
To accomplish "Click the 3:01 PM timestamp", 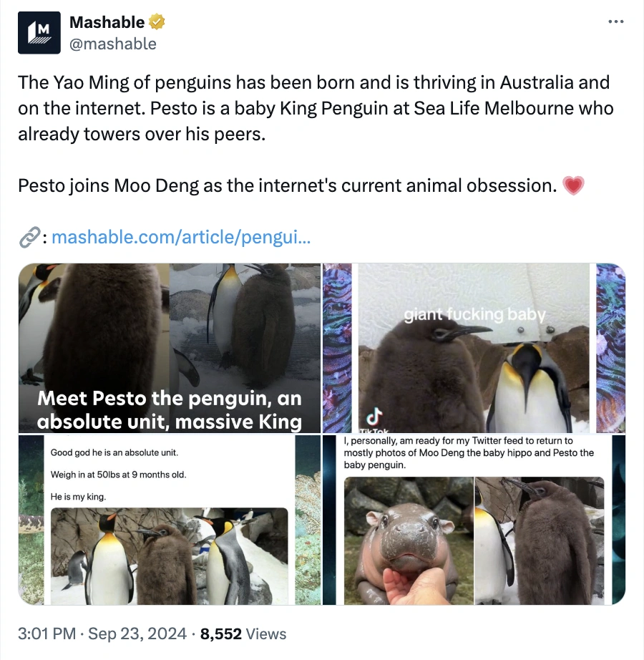I will (x=47, y=634).
